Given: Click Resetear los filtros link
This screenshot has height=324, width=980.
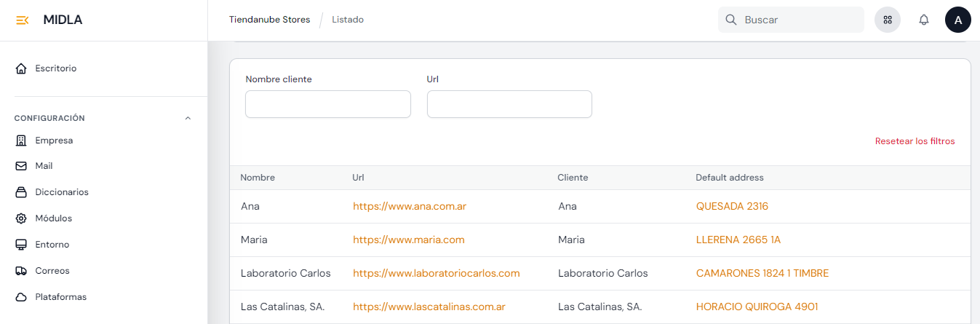Looking at the screenshot, I should coord(915,141).
